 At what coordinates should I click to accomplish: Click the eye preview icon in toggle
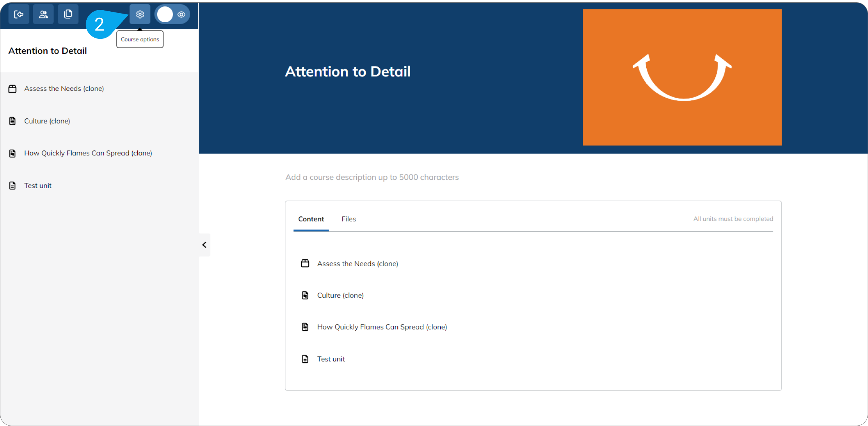[181, 14]
